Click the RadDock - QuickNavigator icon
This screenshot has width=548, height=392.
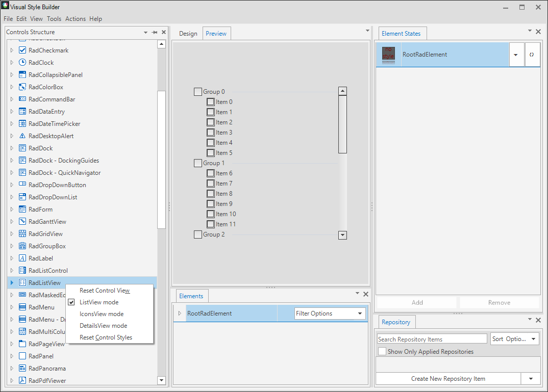coord(22,172)
